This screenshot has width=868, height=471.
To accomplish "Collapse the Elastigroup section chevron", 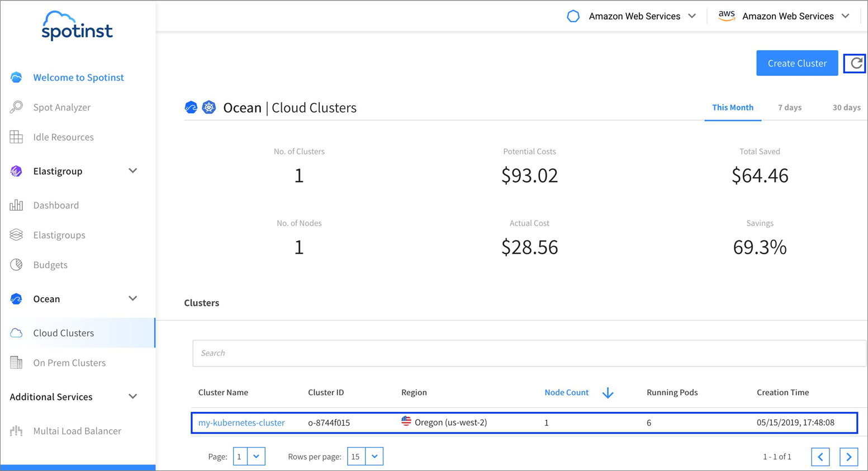I will (132, 171).
